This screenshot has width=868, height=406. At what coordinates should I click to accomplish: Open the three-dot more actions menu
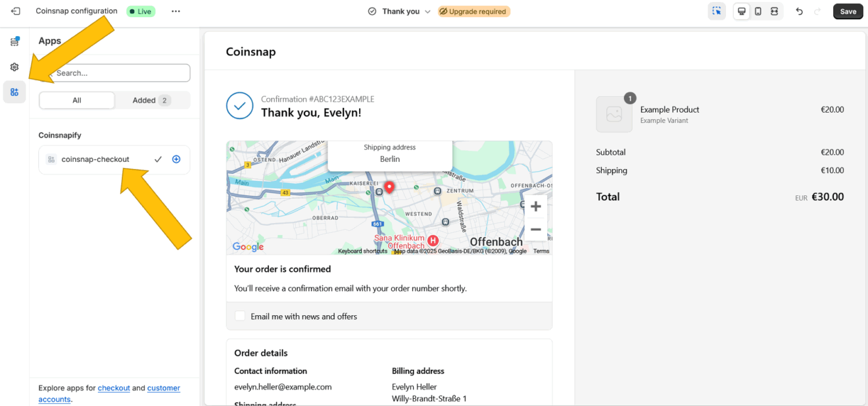(176, 11)
